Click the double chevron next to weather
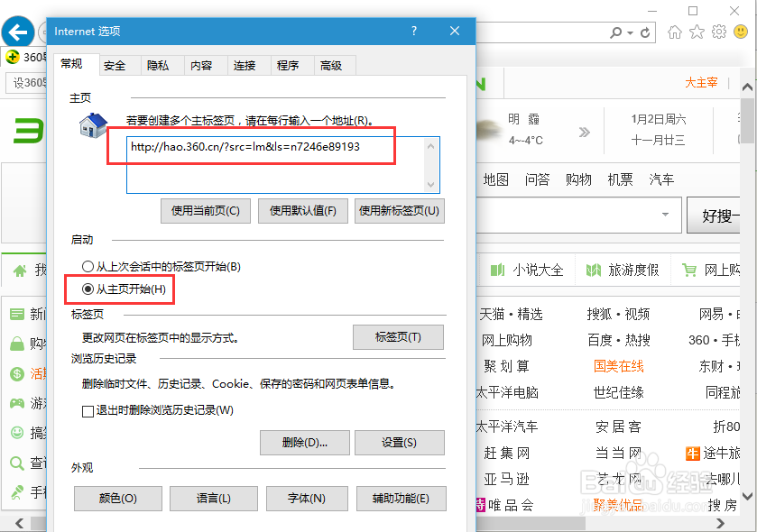Screen dimensions: 757x532 584,133
